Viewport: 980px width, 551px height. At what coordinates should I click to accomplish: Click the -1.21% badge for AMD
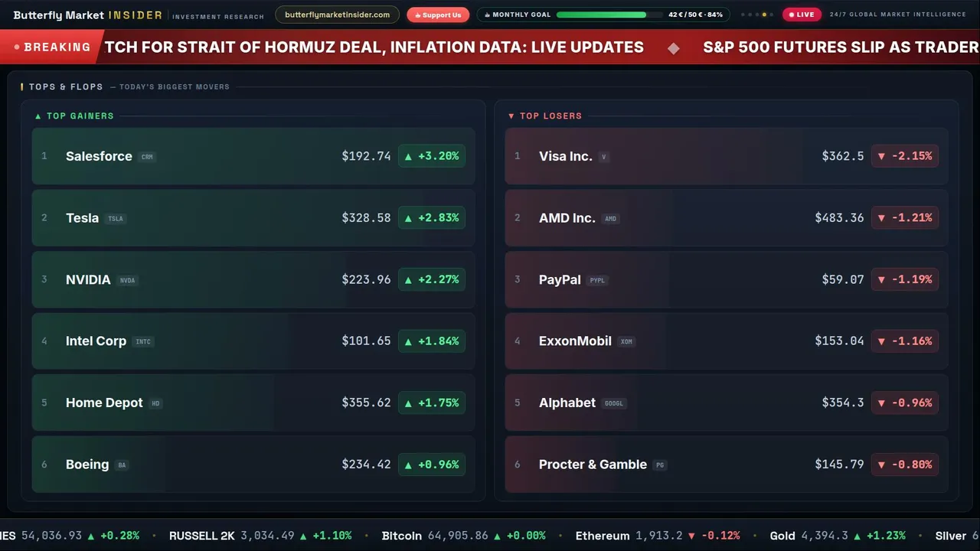(905, 218)
